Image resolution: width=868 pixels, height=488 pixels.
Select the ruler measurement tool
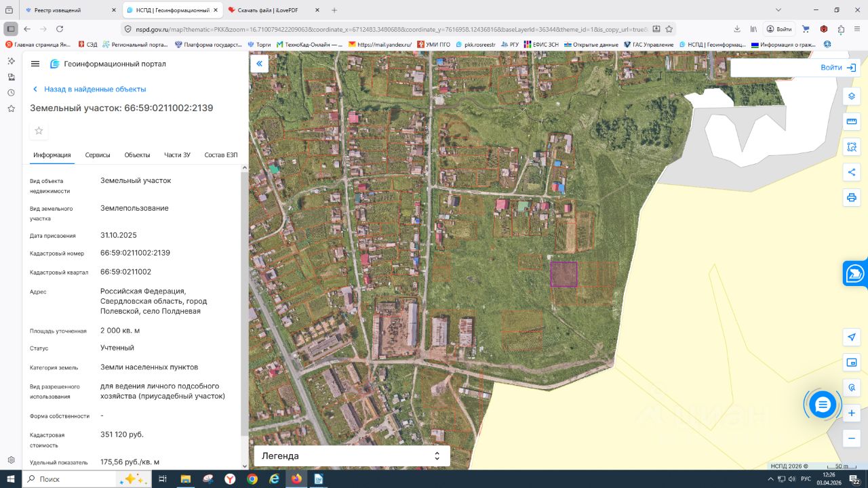[851, 121]
